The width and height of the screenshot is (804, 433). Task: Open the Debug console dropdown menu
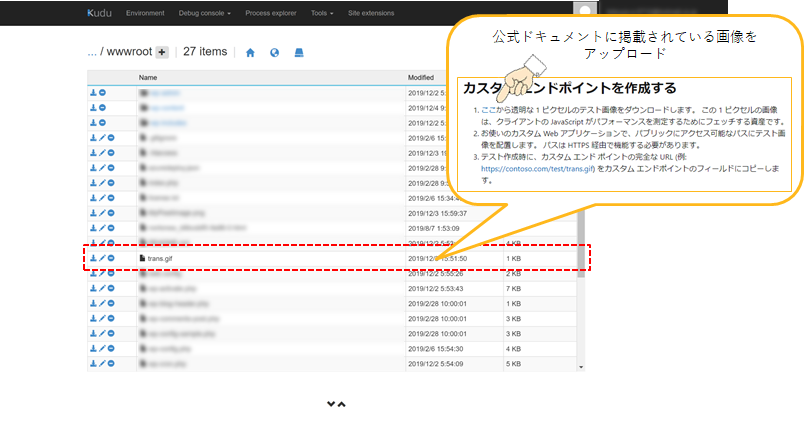coord(205,13)
